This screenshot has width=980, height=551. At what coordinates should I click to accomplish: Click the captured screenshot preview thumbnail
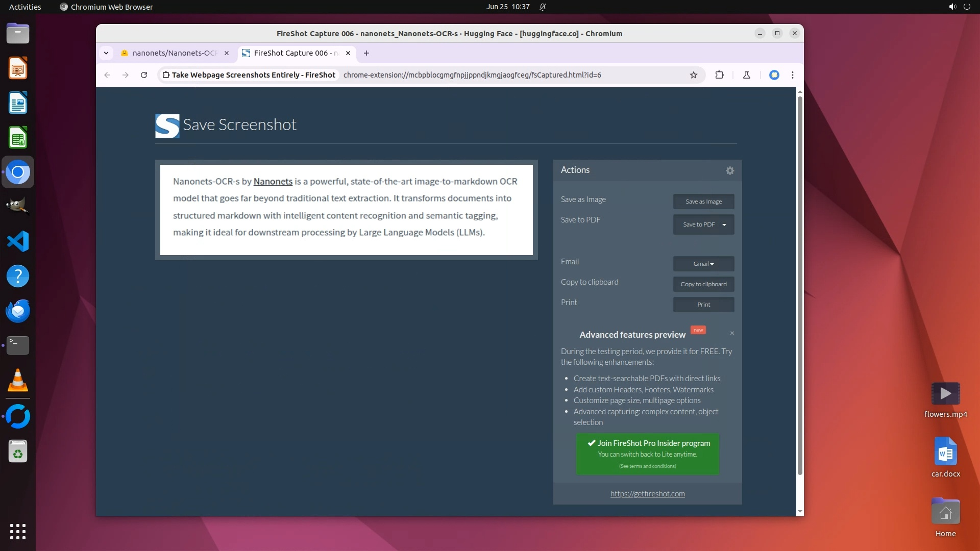click(346, 210)
